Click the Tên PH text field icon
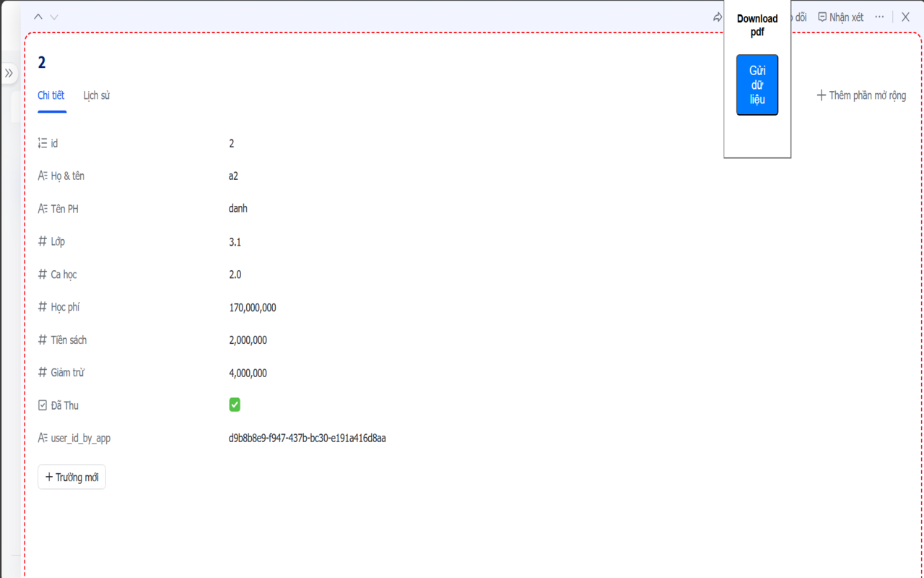The image size is (924, 578). [x=43, y=209]
